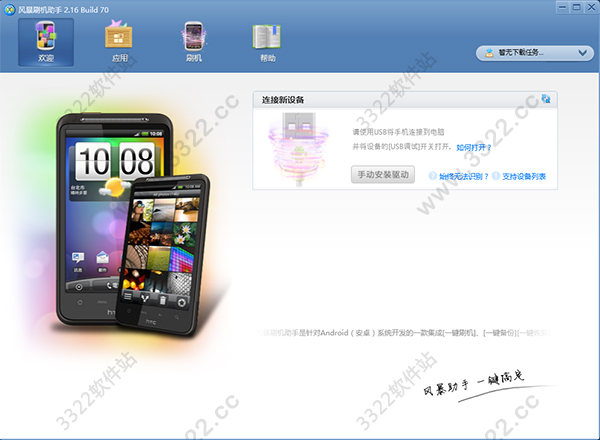Click the 连接新设备 panel title
The image size is (600, 440).
283,100
